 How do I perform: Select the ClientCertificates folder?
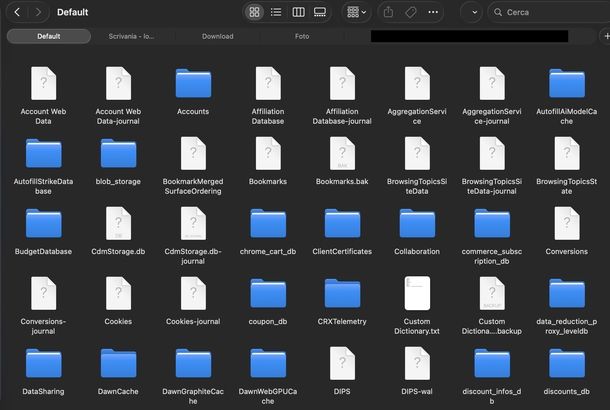pos(342,231)
